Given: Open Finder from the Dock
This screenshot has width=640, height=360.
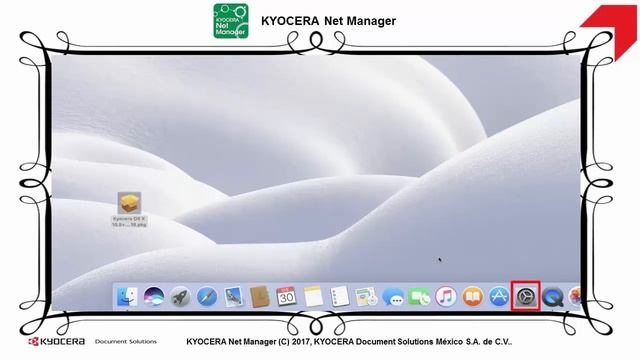Looking at the screenshot, I should click(x=127, y=297).
